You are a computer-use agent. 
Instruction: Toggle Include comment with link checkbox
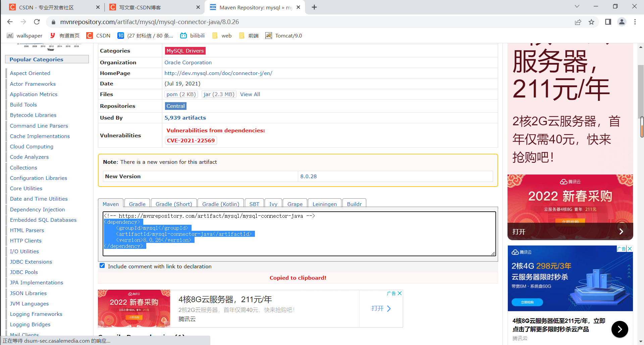[x=102, y=266]
